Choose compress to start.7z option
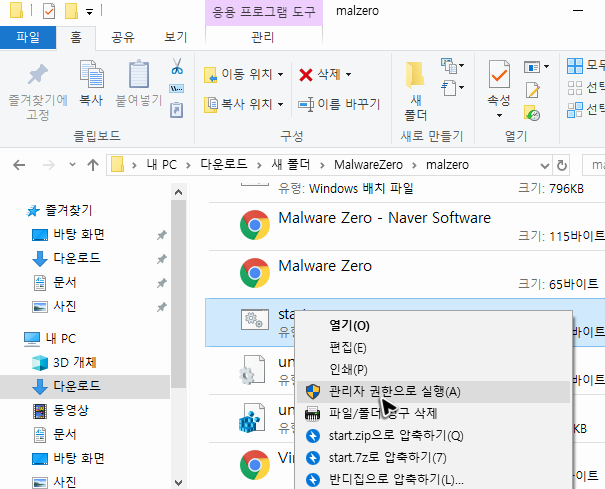Image resolution: width=605 pixels, height=489 pixels. pyautogui.click(x=433, y=458)
